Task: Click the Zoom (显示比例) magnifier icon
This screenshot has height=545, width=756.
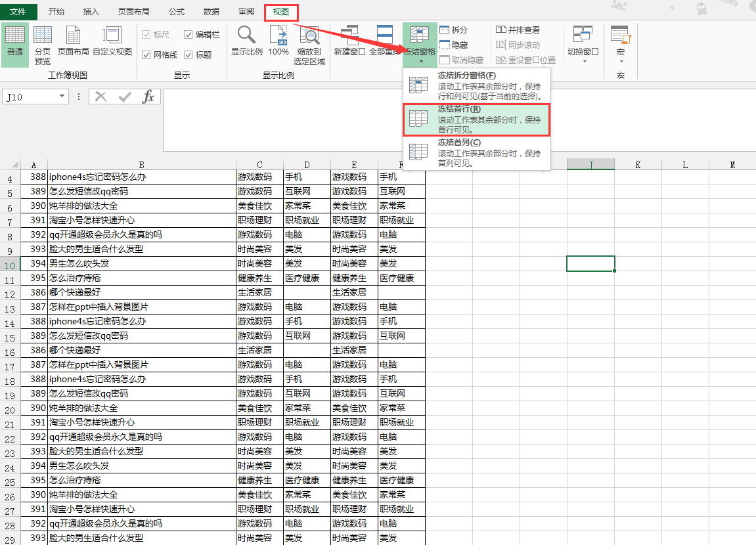Action: 247,35
